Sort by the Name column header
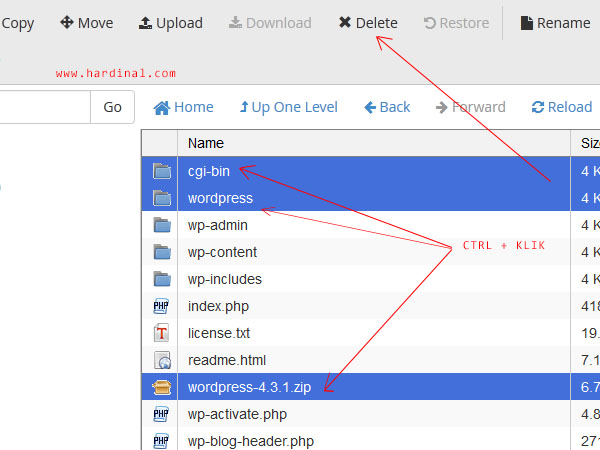 pos(374,143)
